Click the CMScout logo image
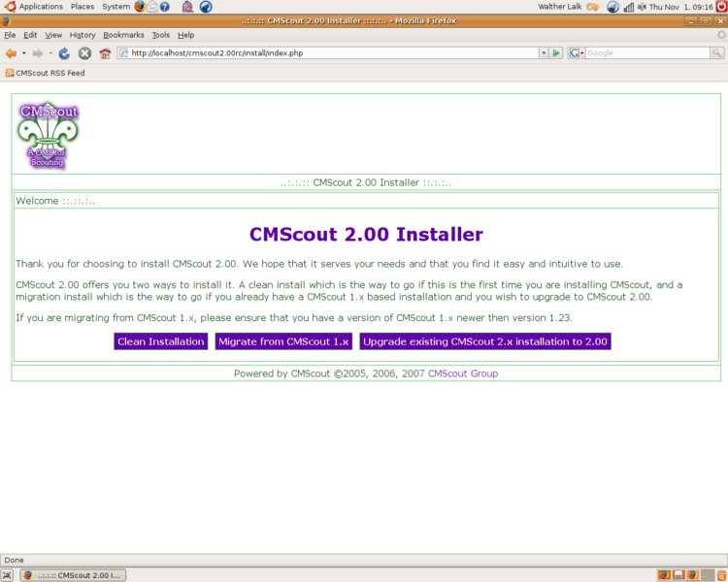 tap(48, 135)
